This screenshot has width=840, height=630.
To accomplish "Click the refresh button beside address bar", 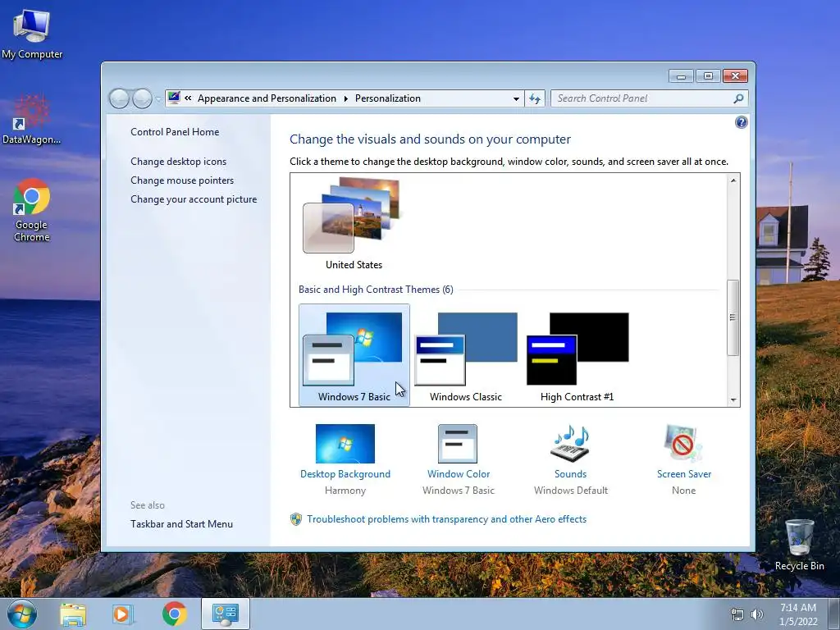I will [x=535, y=98].
